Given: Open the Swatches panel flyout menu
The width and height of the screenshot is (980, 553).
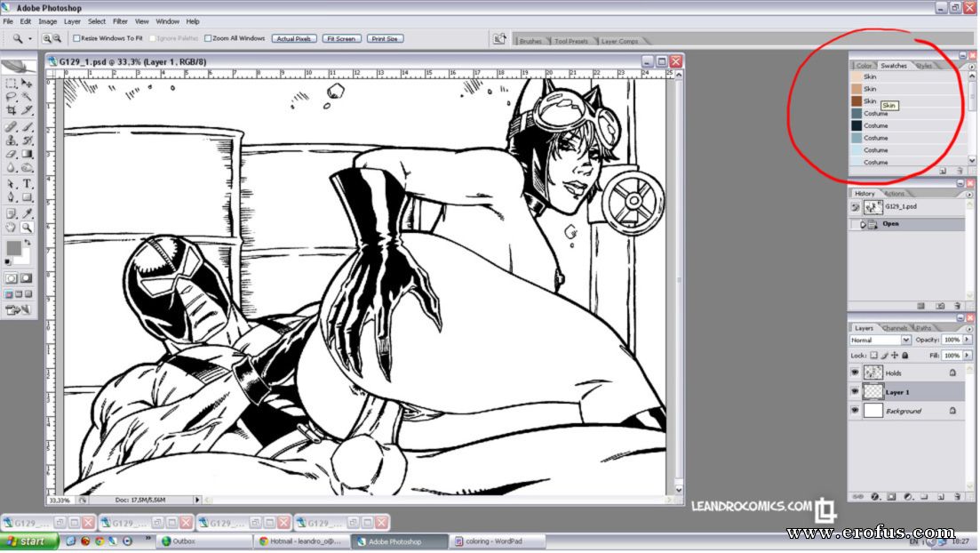Looking at the screenshot, I should point(971,67).
